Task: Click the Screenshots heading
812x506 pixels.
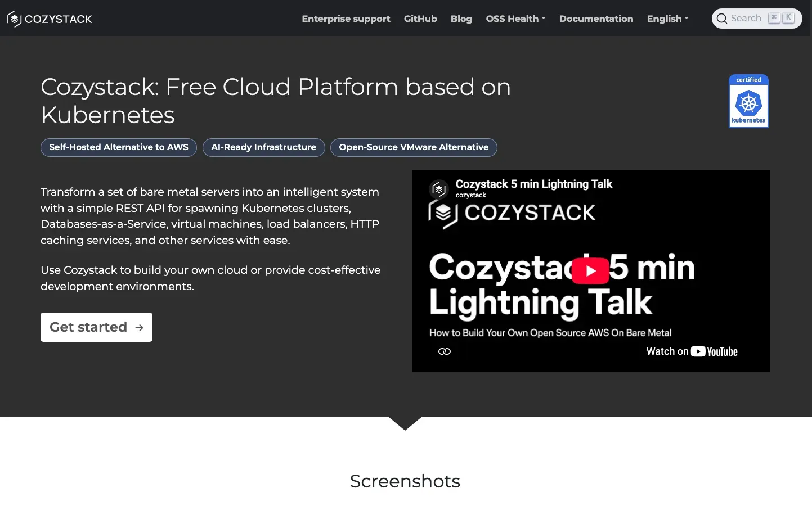Action: 405,481
